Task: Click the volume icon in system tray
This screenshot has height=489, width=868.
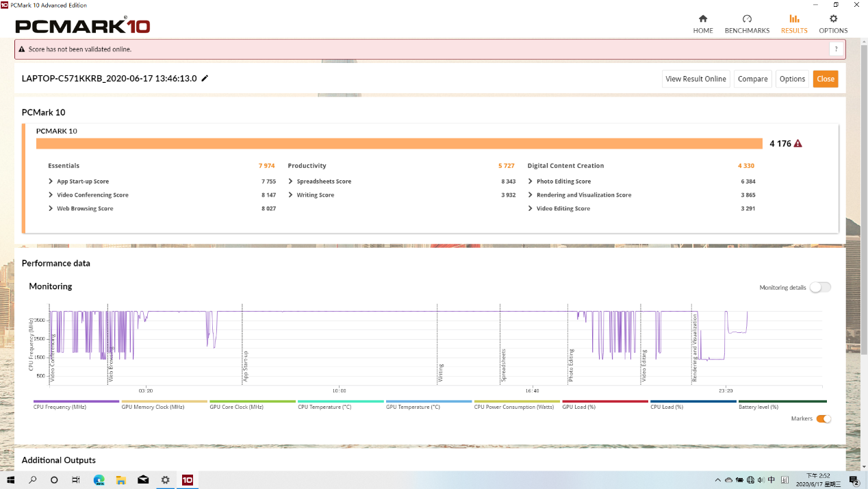Action: 761,480
